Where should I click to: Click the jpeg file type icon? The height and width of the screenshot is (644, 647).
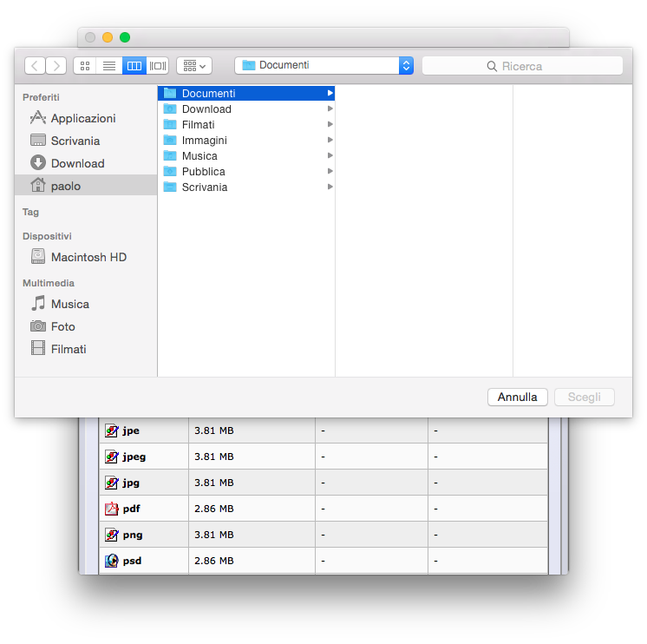pyautogui.click(x=111, y=457)
